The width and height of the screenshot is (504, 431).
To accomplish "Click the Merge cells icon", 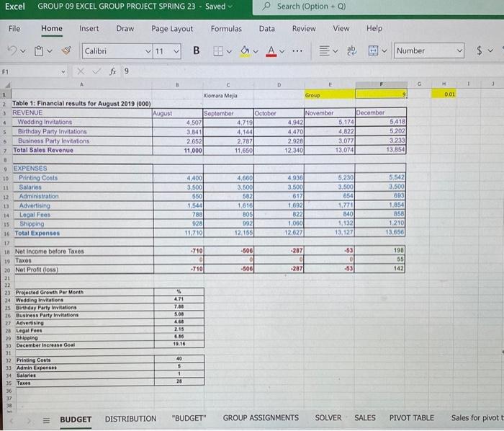I will click(x=373, y=50).
